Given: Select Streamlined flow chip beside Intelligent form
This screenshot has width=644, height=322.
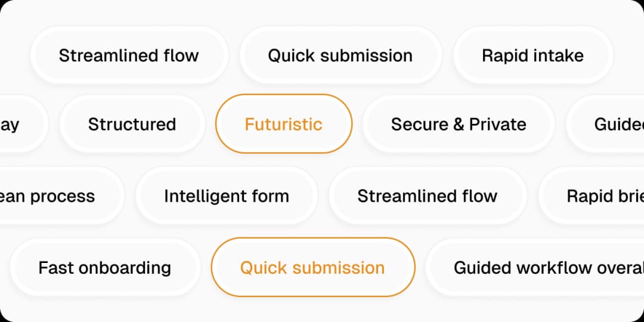Looking at the screenshot, I should (x=427, y=196).
